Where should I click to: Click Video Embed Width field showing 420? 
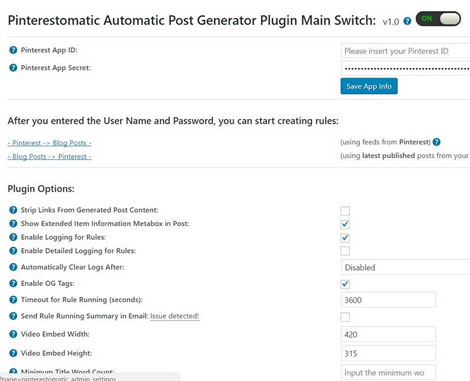point(388,334)
